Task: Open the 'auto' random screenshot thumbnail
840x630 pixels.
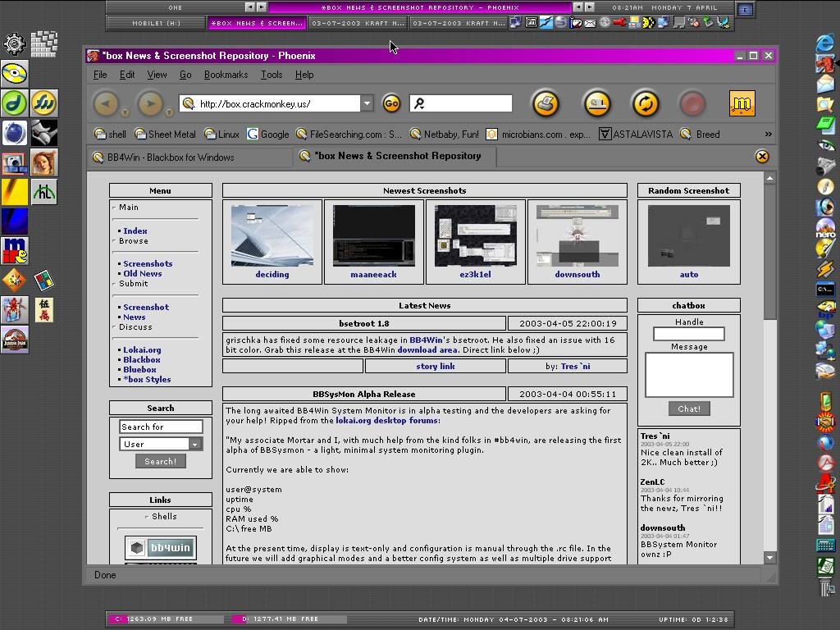Action: point(689,235)
